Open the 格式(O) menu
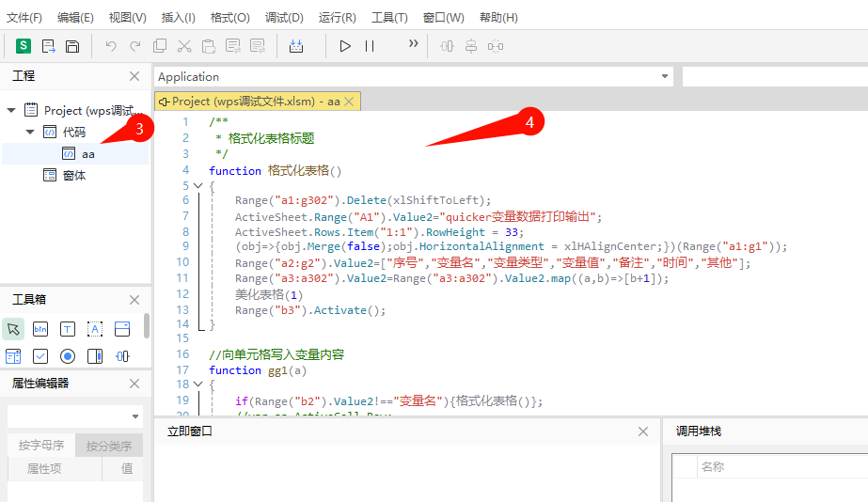This screenshot has width=868, height=502. point(229,18)
